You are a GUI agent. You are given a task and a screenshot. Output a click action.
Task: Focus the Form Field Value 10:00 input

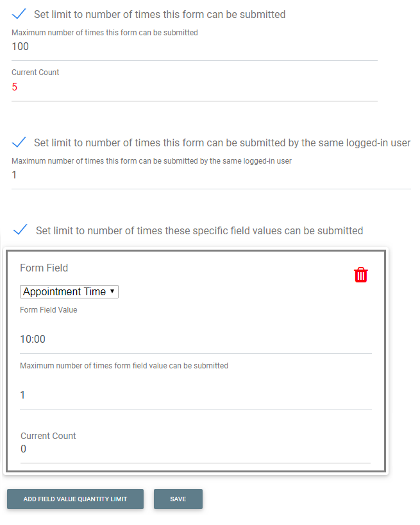(196, 339)
